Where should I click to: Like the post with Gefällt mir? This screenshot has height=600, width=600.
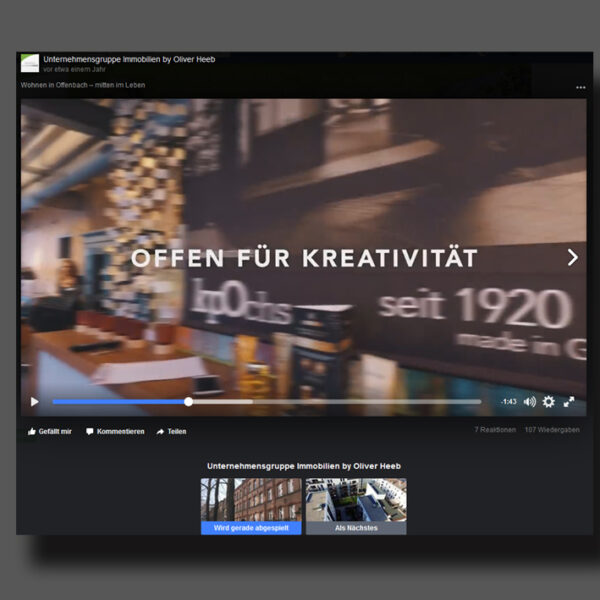click(x=49, y=432)
